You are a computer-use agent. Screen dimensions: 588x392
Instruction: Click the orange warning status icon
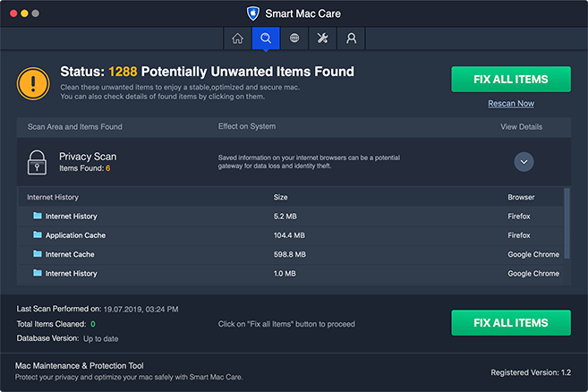(x=34, y=83)
